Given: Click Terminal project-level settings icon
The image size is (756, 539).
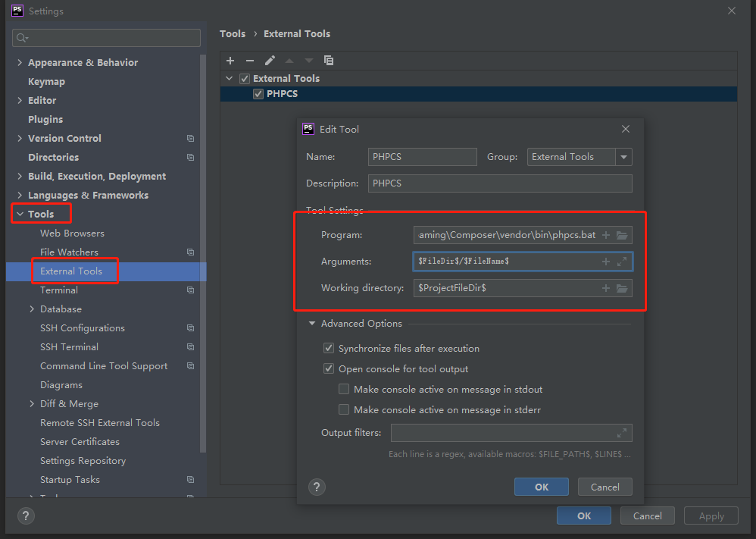Looking at the screenshot, I should coord(190,290).
